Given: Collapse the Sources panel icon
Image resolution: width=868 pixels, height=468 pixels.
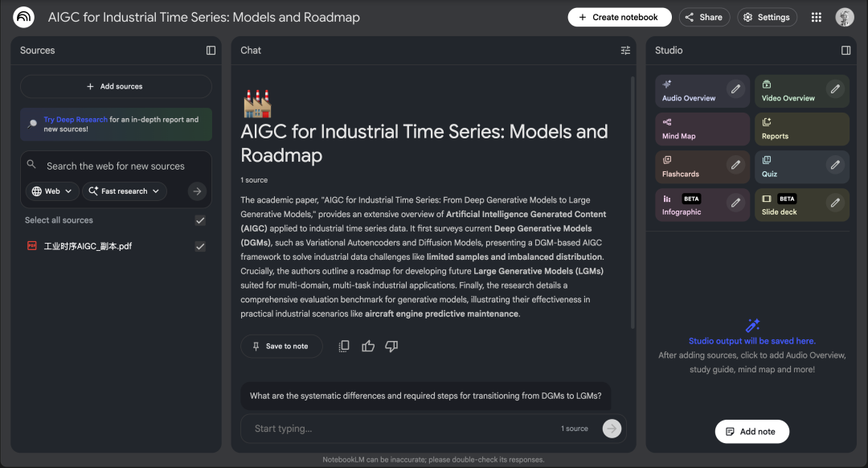Looking at the screenshot, I should click(x=211, y=50).
